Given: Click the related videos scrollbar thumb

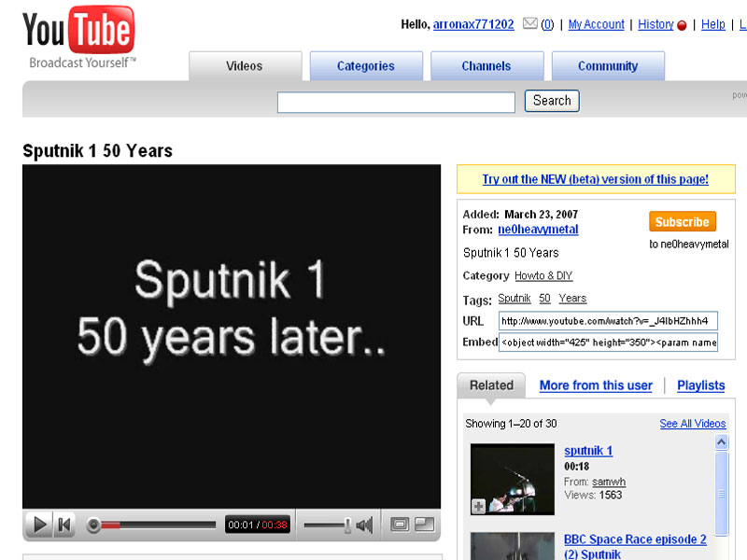Looking at the screenshot, I should [x=721, y=494].
